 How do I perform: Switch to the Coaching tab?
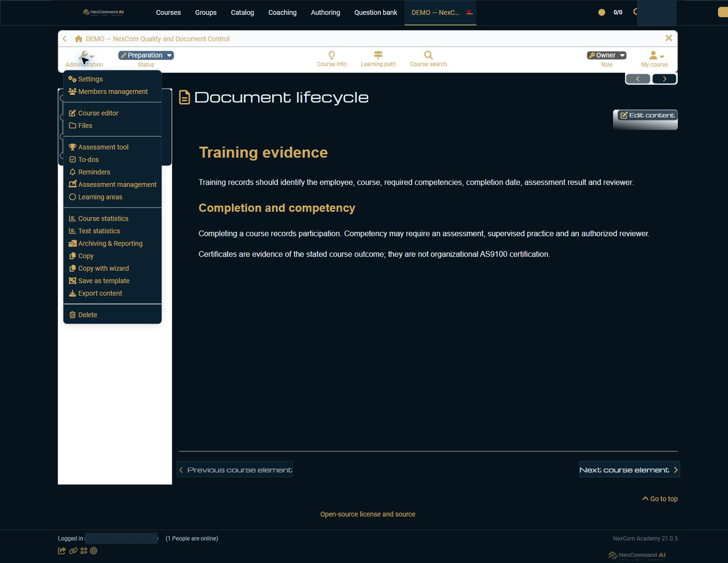(x=282, y=12)
